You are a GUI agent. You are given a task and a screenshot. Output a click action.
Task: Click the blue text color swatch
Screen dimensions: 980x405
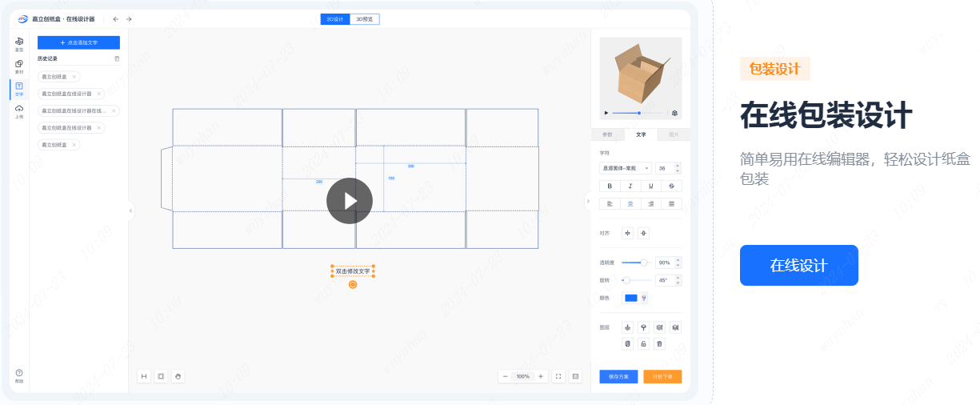(x=630, y=299)
